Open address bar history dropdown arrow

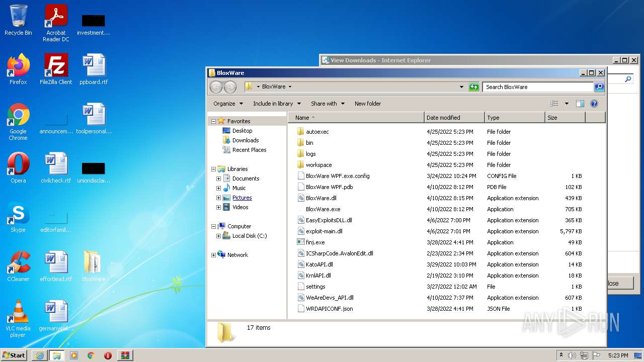coord(461,87)
